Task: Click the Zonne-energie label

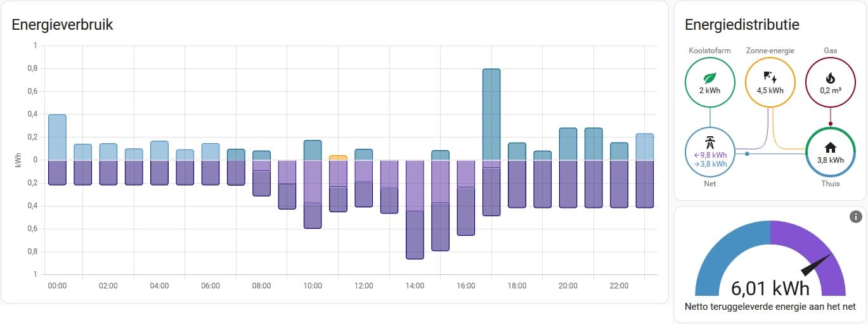Action: click(770, 51)
